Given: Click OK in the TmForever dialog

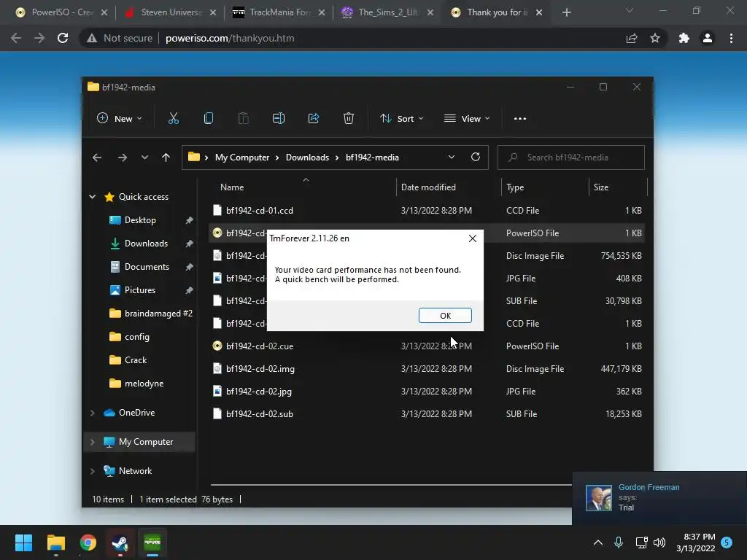Looking at the screenshot, I should 445,315.
